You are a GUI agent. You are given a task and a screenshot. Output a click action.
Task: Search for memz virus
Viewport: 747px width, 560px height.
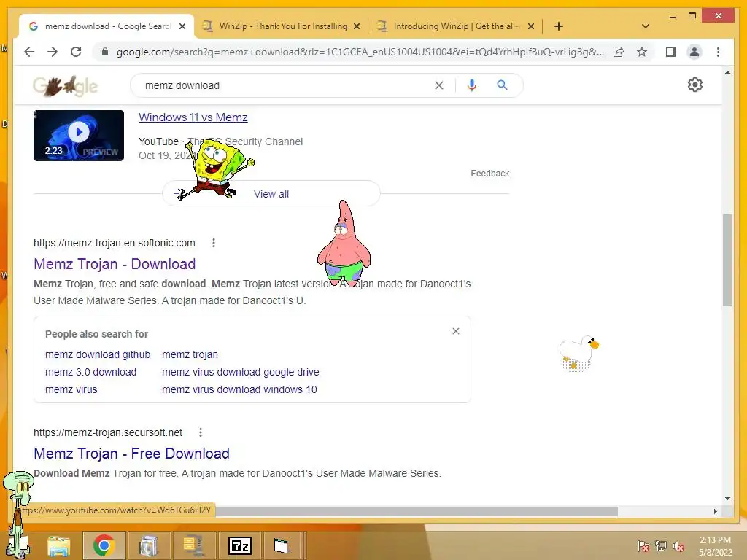(x=71, y=389)
